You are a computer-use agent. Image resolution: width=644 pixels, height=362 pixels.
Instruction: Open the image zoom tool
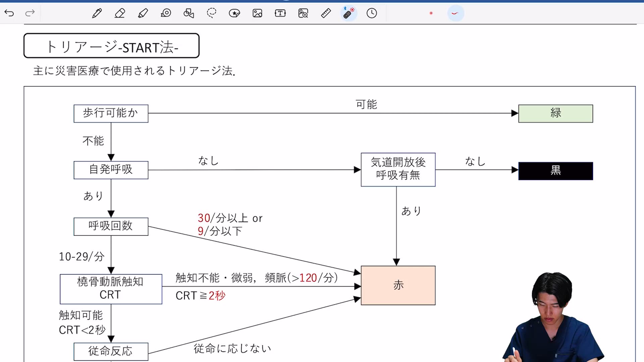(303, 13)
